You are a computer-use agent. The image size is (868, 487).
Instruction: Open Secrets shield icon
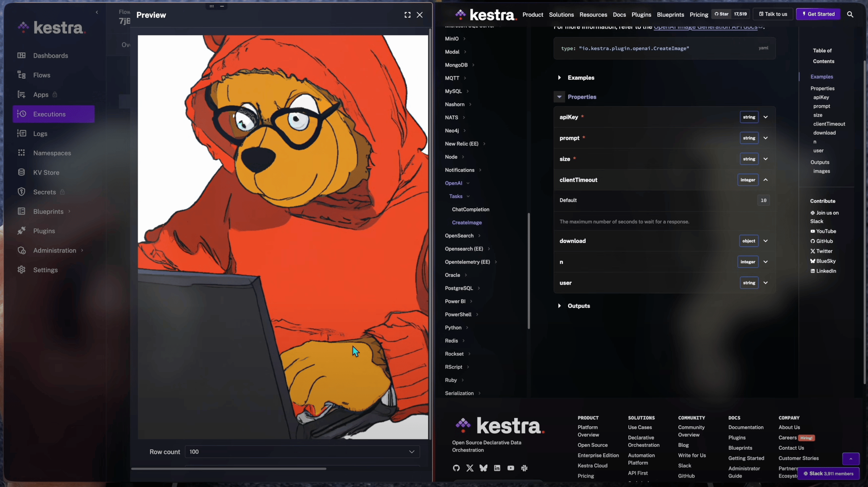click(x=21, y=192)
